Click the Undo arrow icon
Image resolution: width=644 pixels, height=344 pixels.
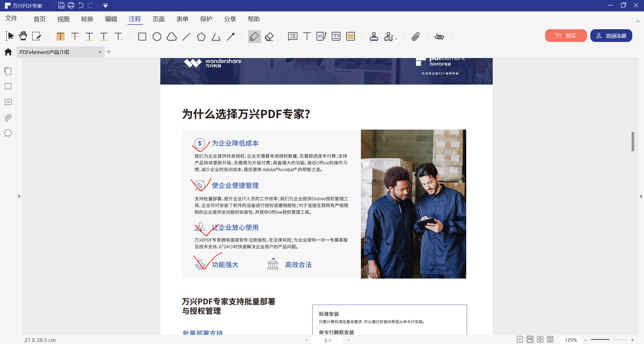click(x=81, y=5)
